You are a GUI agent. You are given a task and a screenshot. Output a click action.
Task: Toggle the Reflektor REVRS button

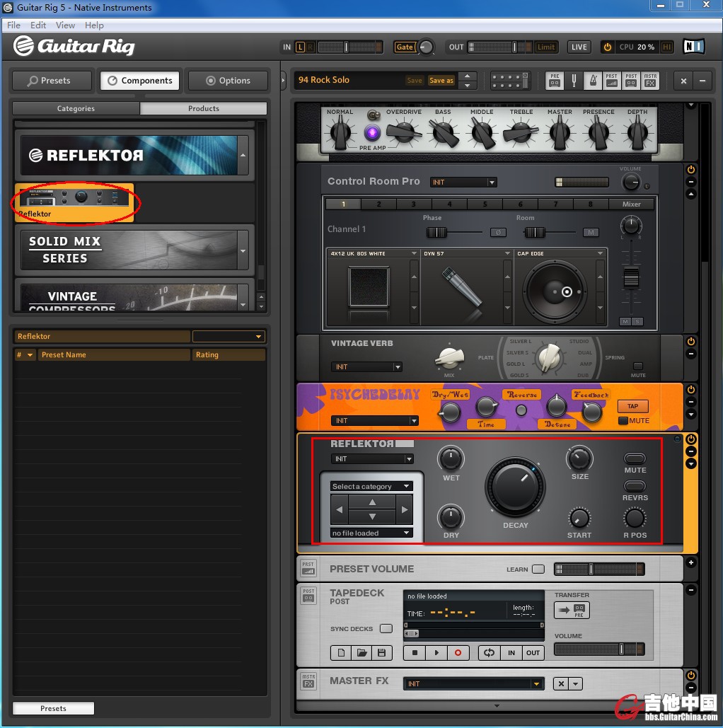pyautogui.click(x=635, y=486)
